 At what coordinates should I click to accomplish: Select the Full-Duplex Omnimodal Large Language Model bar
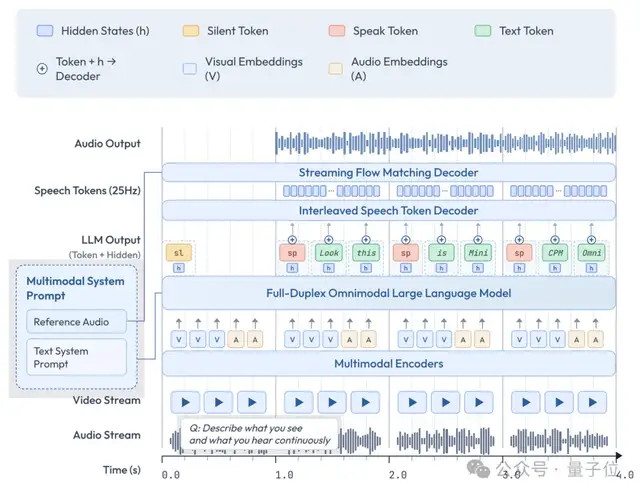[x=388, y=294]
